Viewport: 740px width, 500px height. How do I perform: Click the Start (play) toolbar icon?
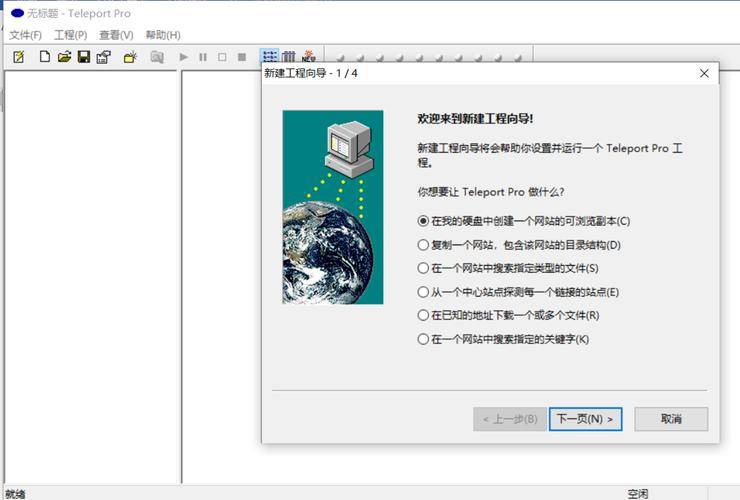pos(184,57)
